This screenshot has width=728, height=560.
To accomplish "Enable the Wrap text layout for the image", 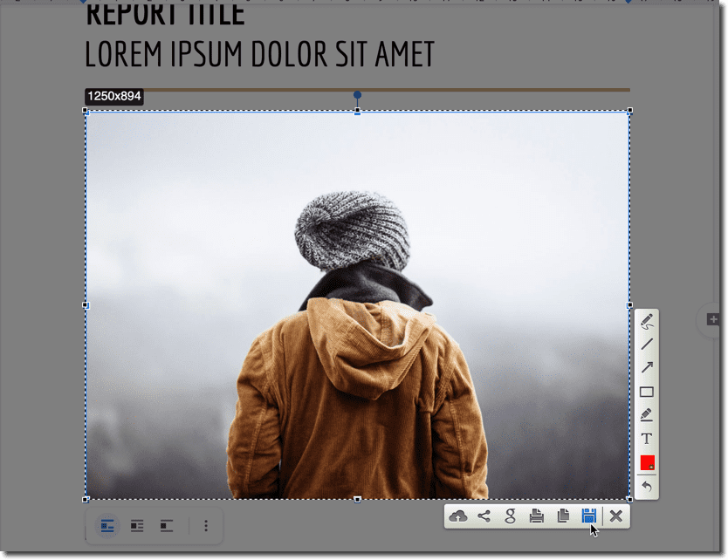I will click(x=136, y=526).
